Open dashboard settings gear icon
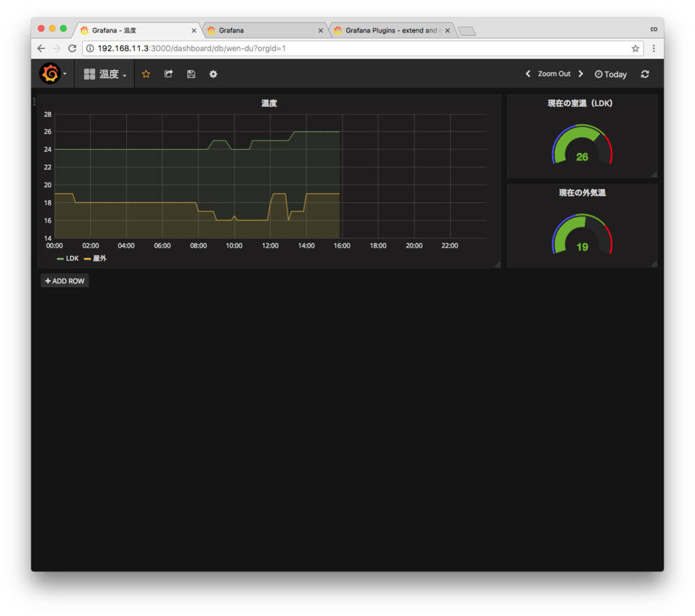695x616 pixels. tap(213, 74)
